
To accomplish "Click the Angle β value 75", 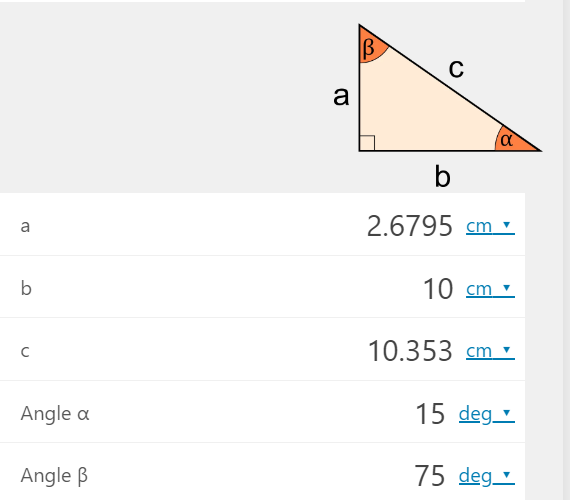I will click(x=430, y=476).
